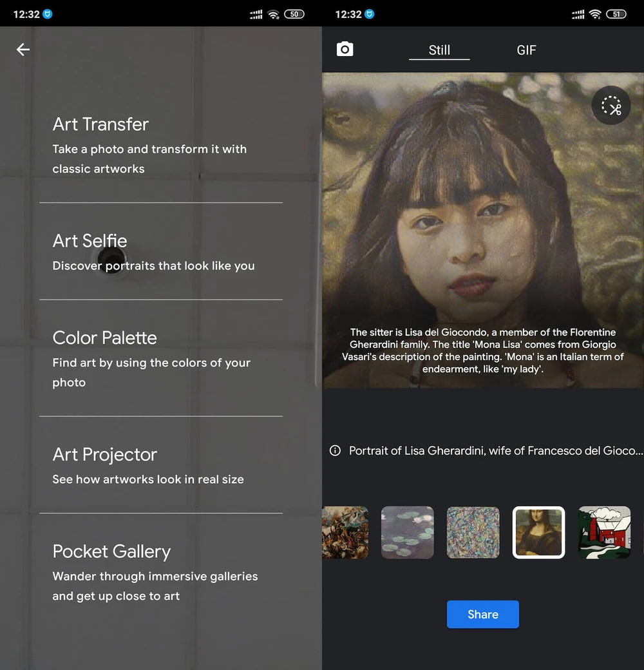Expand the truncated Portrait of Lisa Gherardini title
The width and height of the screenshot is (644, 670).
[x=495, y=451]
